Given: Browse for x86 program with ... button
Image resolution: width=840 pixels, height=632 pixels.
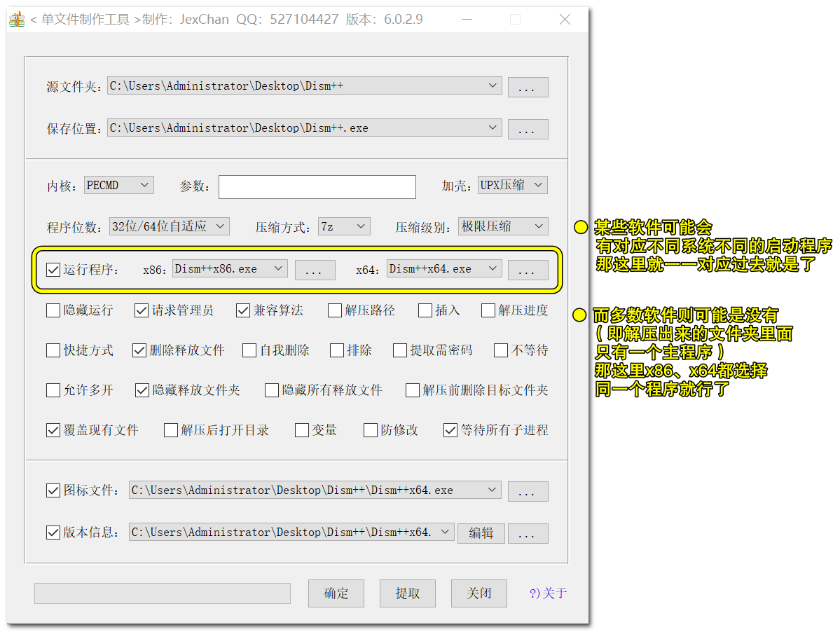Looking at the screenshot, I should (315, 270).
